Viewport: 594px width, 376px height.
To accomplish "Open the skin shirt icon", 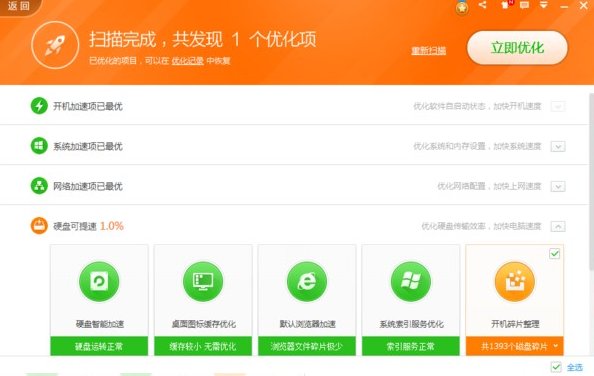I will click(x=504, y=5).
